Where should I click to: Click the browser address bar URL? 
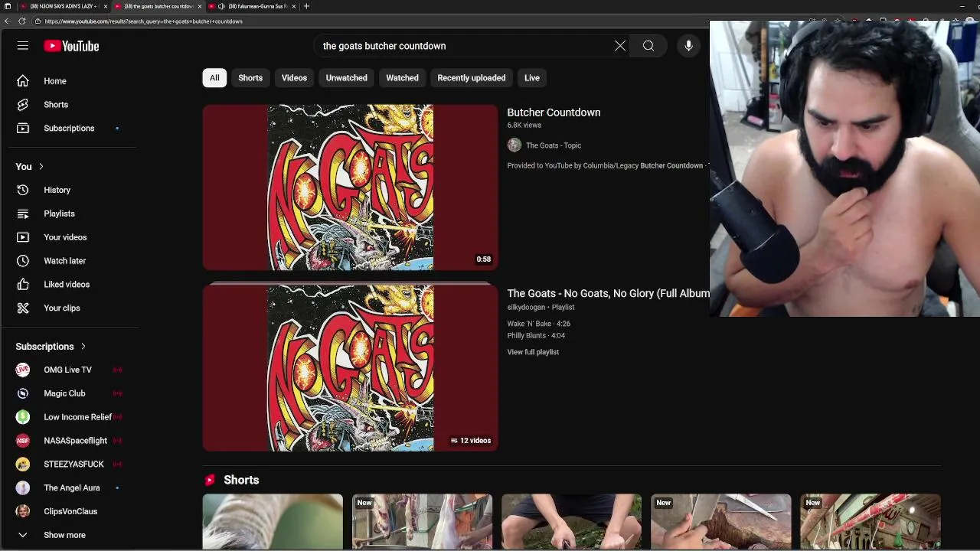pos(143,21)
